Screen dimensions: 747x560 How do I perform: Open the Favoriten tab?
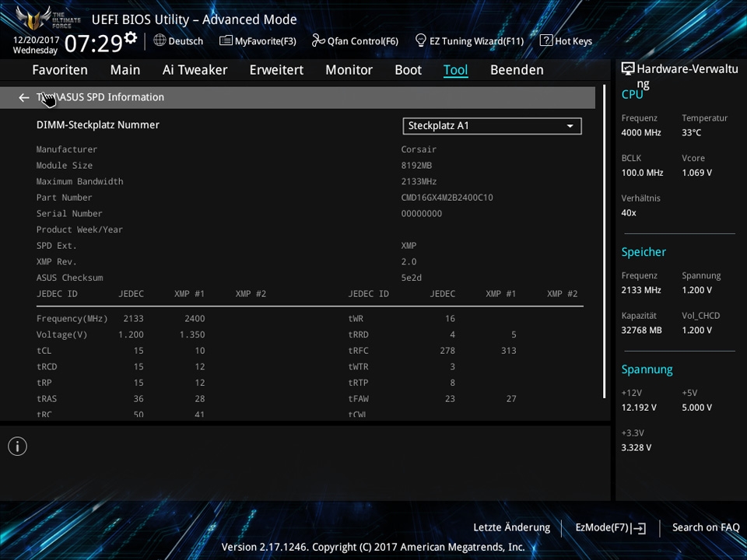tap(60, 70)
